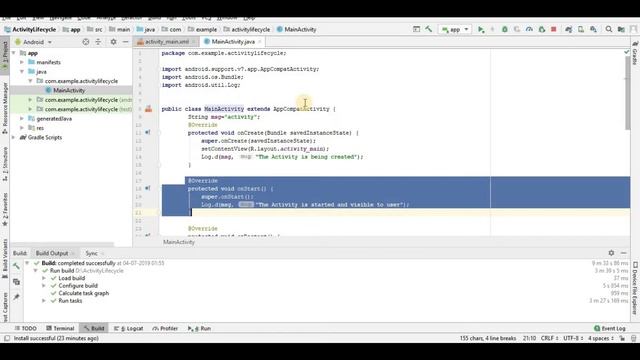Image resolution: width=640 pixels, height=360 pixels.
Task: Open Build panel gear settings
Action: 611,253
